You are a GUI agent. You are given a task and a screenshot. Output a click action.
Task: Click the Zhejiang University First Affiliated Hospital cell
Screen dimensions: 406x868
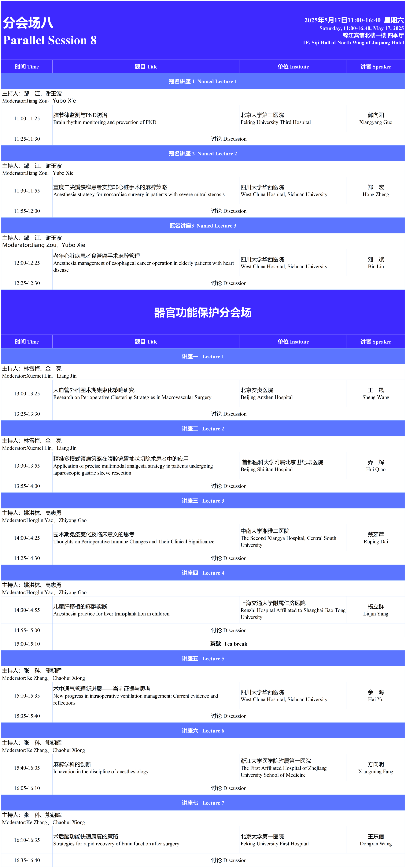[x=293, y=768]
